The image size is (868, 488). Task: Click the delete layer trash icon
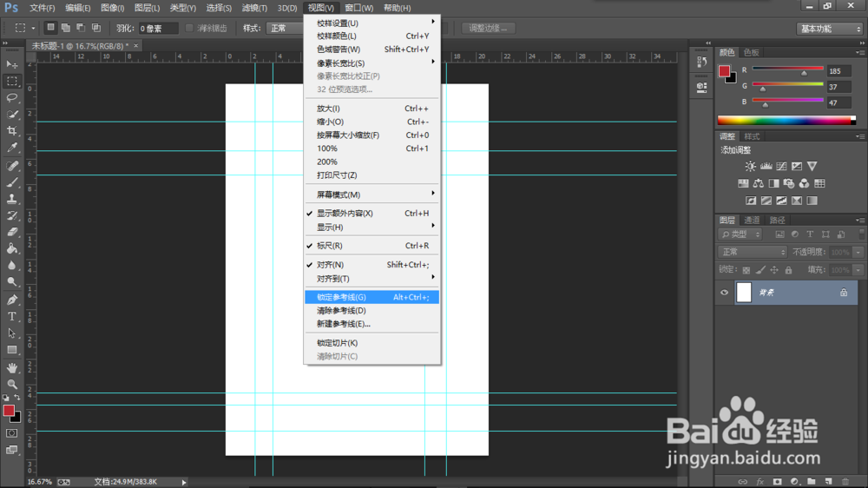[x=845, y=481]
